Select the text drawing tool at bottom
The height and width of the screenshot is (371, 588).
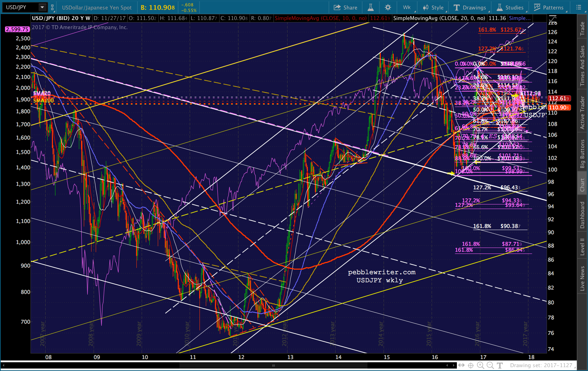[500, 365]
